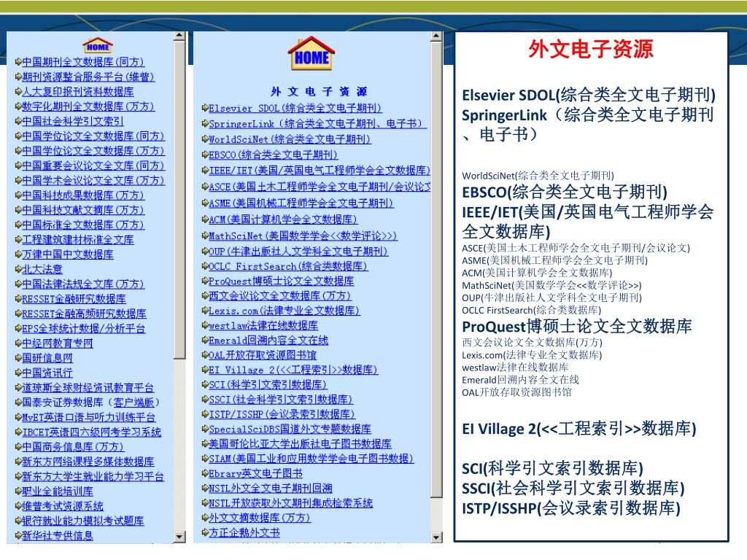Open 中国科技成果数据库(万方) link
Screen dimensions: 747x560
pyautogui.click(x=83, y=195)
